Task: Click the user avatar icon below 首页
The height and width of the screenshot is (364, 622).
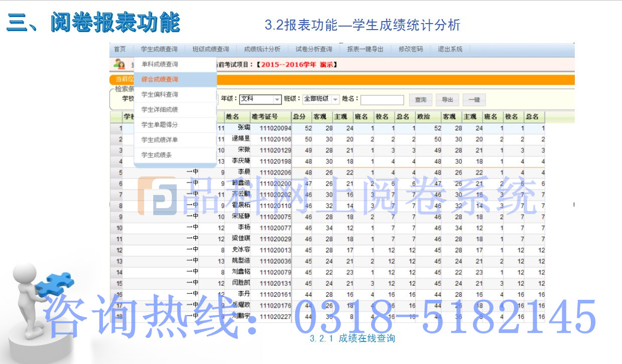Action: click(x=119, y=64)
